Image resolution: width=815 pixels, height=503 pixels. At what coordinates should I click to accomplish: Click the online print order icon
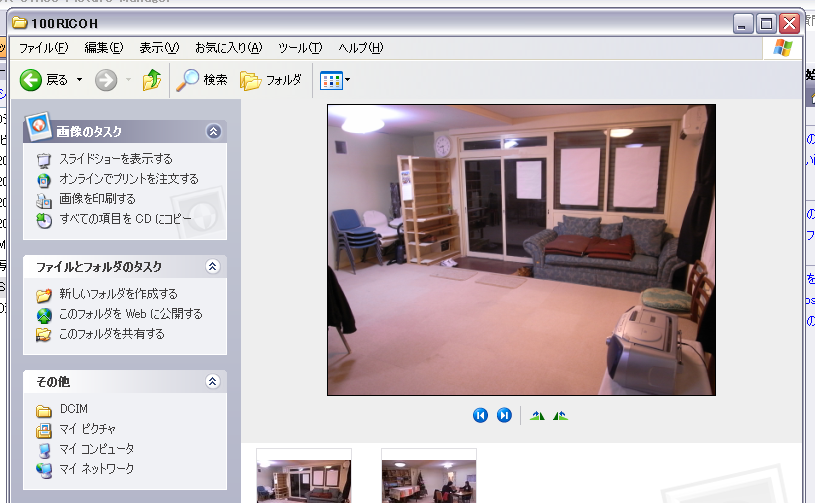(x=44, y=180)
